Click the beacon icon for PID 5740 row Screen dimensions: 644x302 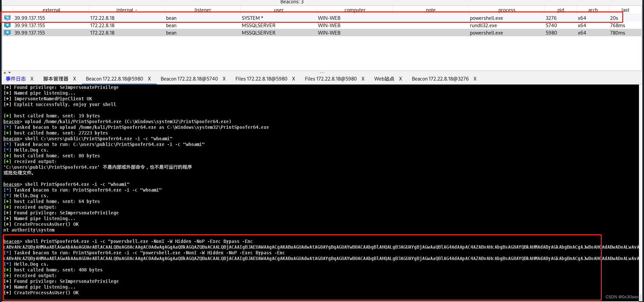point(7,25)
